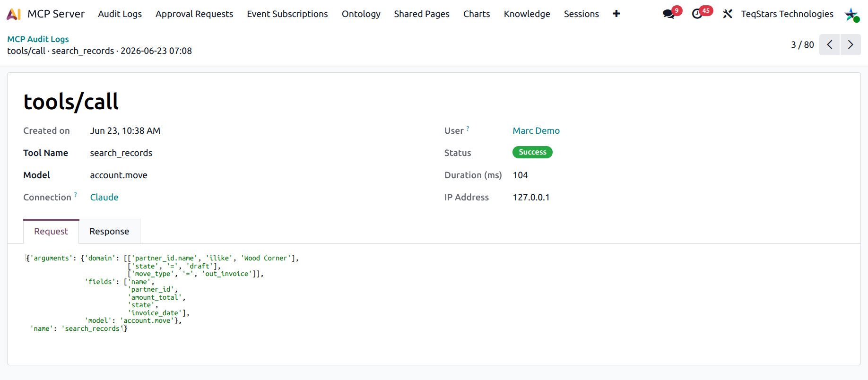Viewport: 868px width, 380px height.
Task: Open the Marc Demo user link
Action: point(536,130)
